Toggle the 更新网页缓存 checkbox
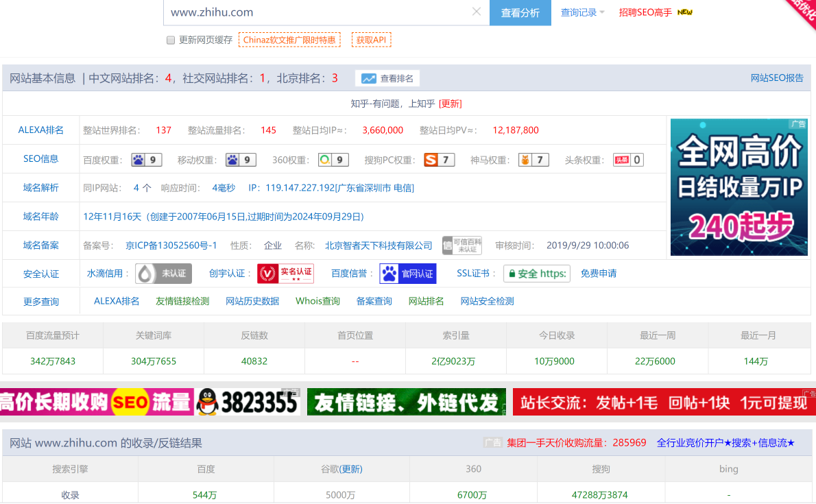 point(171,40)
